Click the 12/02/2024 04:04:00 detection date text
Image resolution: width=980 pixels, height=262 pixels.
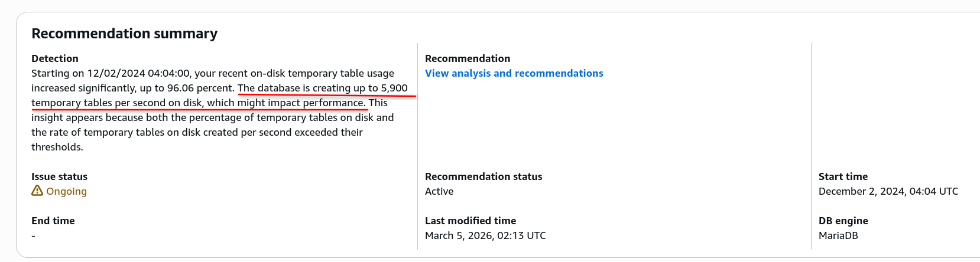[x=138, y=73]
